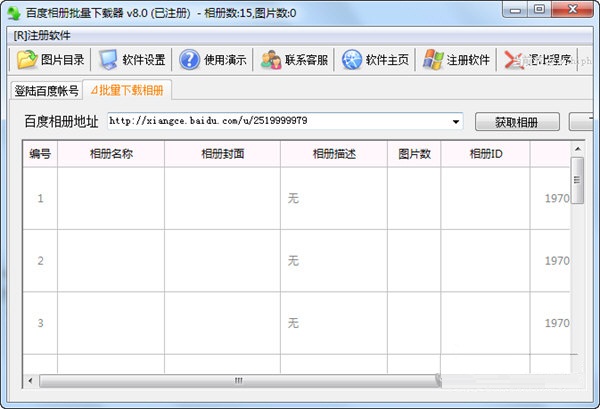The image size is (600, 409).
Task: Click the 软件主页 toolbar label
Action: point(387,60)
